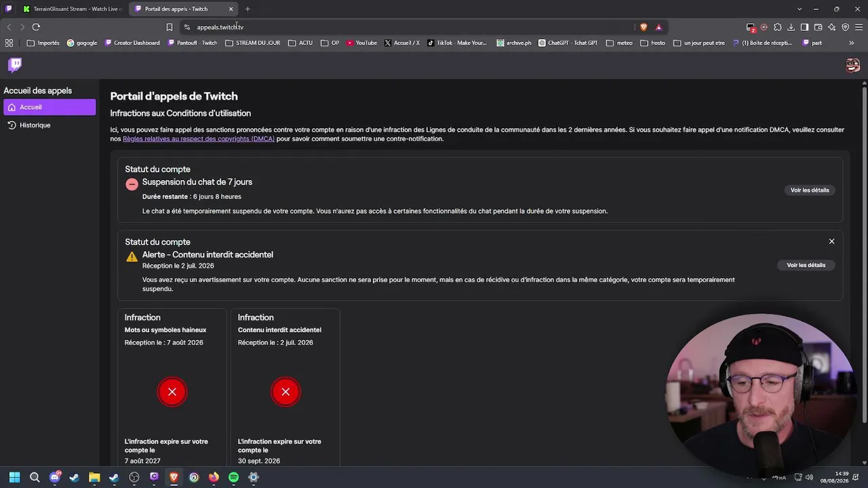Viewport: 868px width, 488px height.
Task: Click the pinned Twitch tab icon
Action: pyautogui.click(x=8, y=9)
